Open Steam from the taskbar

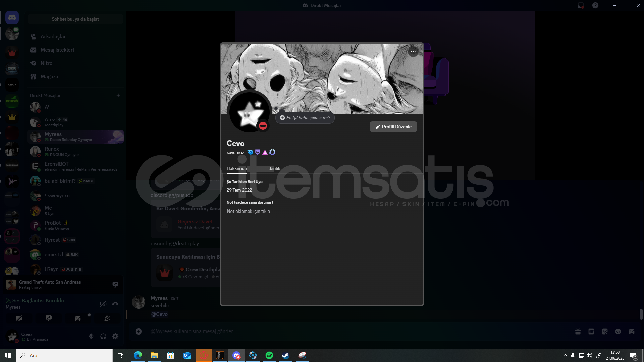click(x=286, y=355)
